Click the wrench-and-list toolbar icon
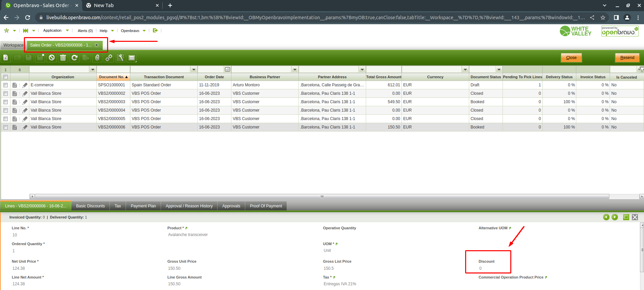644x290 pixels. [120, 58]
